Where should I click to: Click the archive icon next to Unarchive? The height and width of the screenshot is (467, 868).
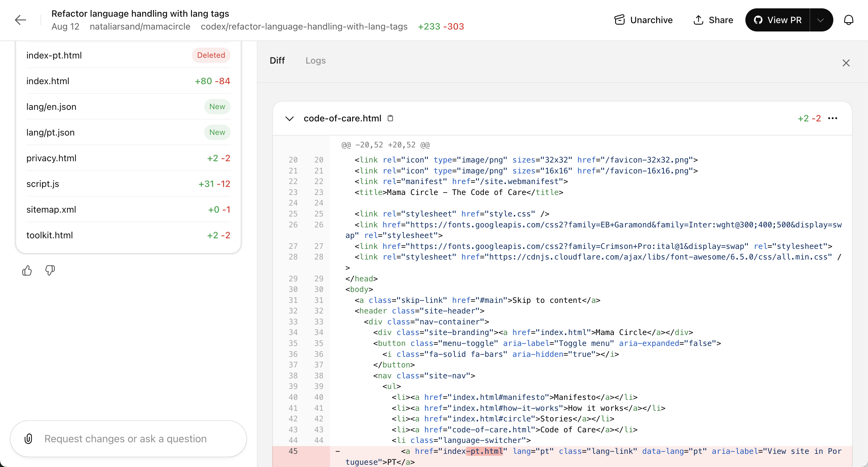tap(620, 20)
